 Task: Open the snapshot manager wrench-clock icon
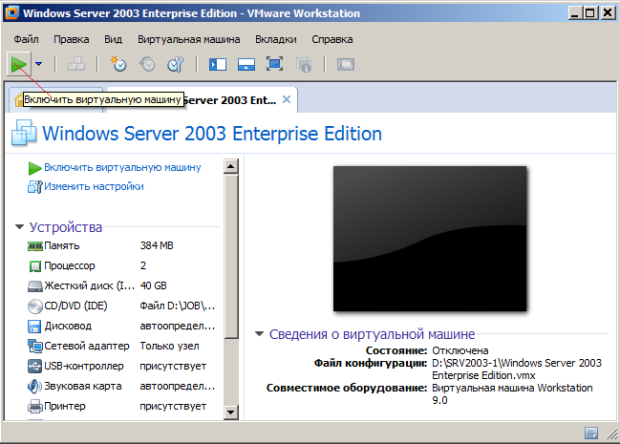[x=176, y=64]
